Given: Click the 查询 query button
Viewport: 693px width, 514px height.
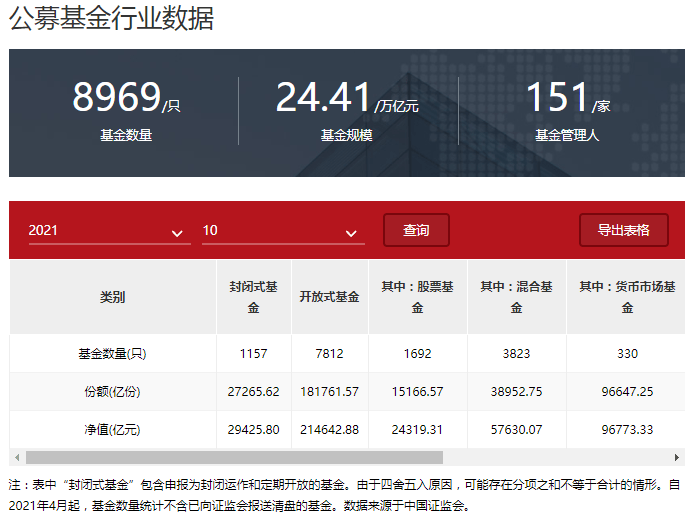Looking at the screenshot, I should click(x=416, y=230).
